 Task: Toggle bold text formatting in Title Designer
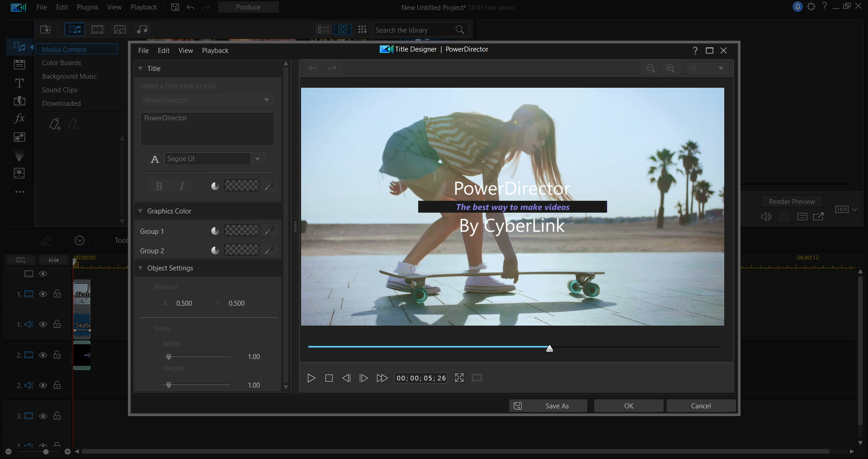click(159, 186)
